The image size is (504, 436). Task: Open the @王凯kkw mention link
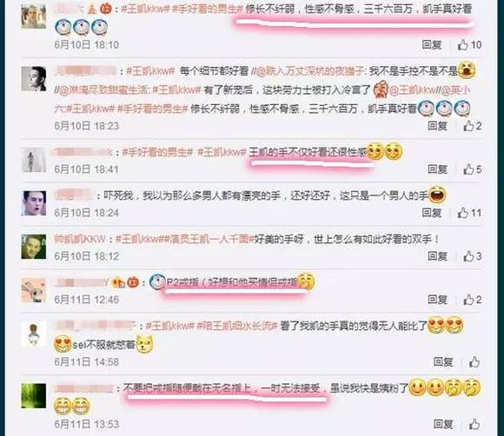tap(412, 90)
